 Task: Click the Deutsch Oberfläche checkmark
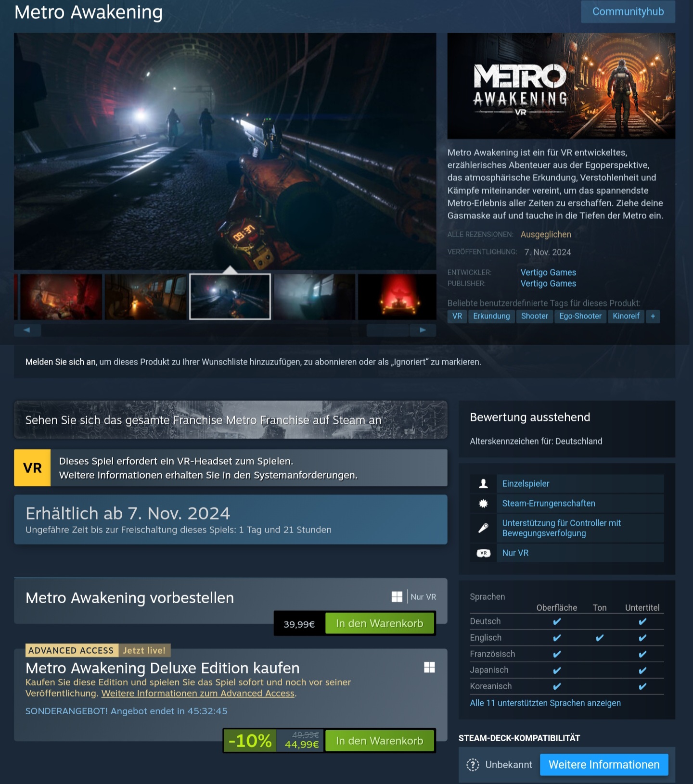tap(557, 621)
